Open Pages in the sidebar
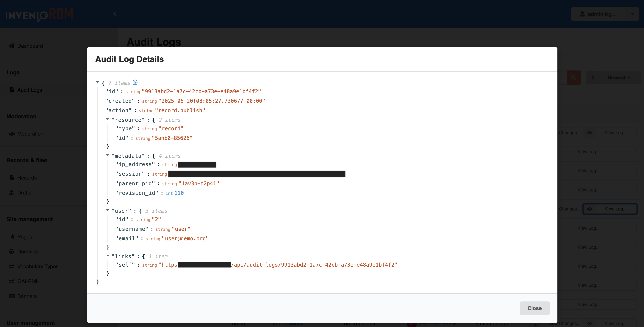The height and width of the screenshot is (327, 644). pos(25,237)
